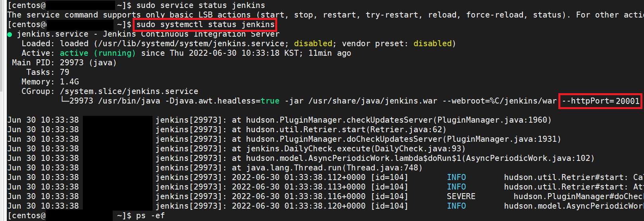The height and width of the screenshot is (221, 644).
Task: Click 'jenkins.service - Jenkins Continuous Integration Server' heading
Action: 148,34
